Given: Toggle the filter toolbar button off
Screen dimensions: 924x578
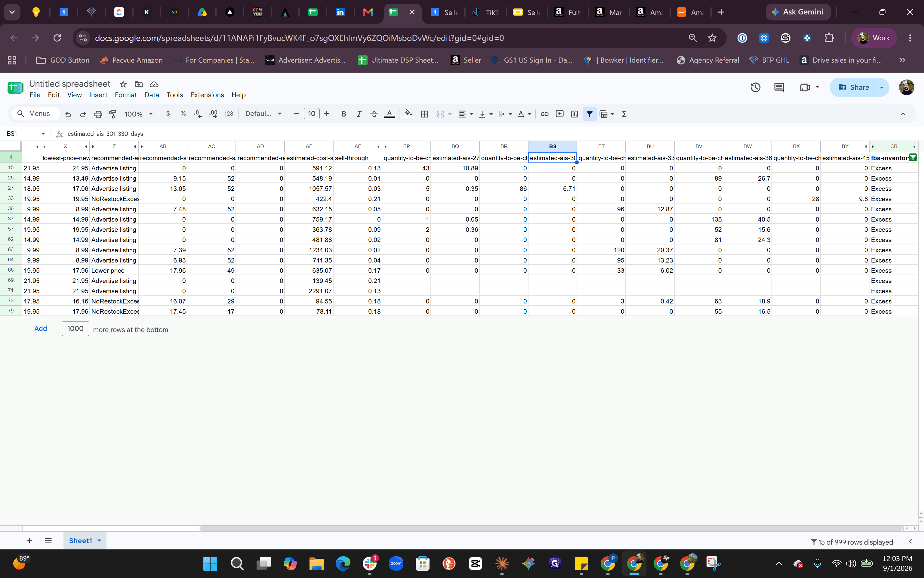Looking at the screenshot, I should click(590, 114).
